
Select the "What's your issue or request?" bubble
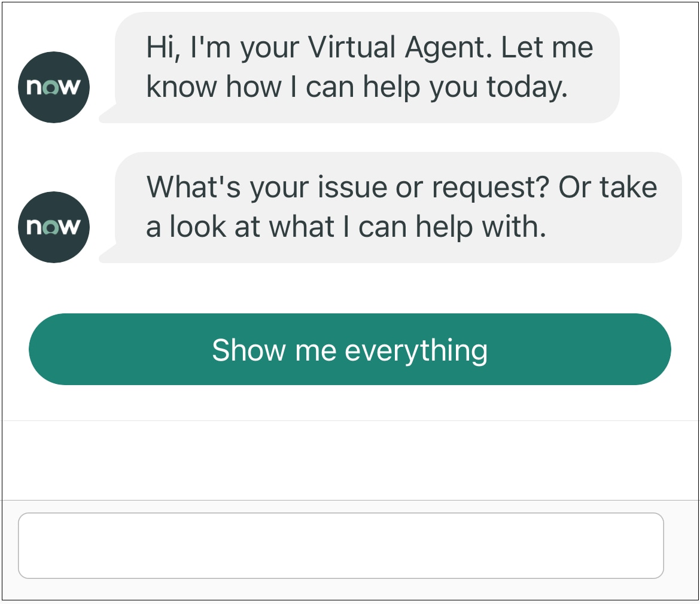click(x=391, y=208)
